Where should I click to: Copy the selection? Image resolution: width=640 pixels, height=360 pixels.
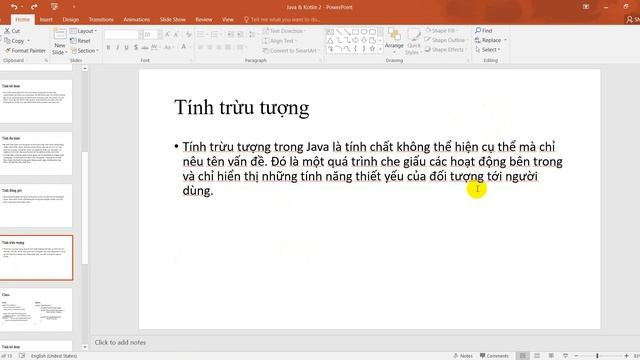pos(14,41)
